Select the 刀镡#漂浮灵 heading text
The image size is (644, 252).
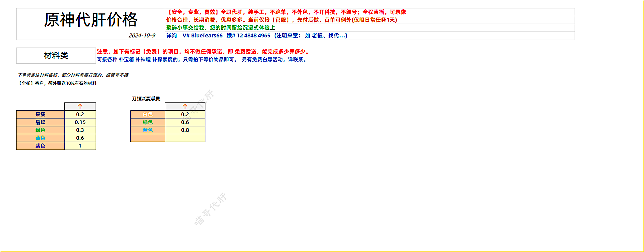pyautogui.click(x=146, y=99)
